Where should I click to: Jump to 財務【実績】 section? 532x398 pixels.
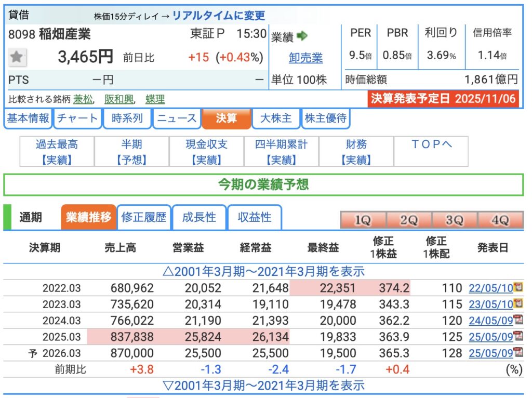coord(356,152)
